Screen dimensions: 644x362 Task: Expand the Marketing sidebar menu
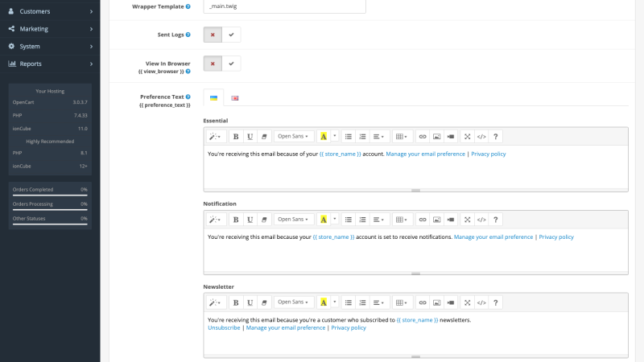[x=50, y=29]
